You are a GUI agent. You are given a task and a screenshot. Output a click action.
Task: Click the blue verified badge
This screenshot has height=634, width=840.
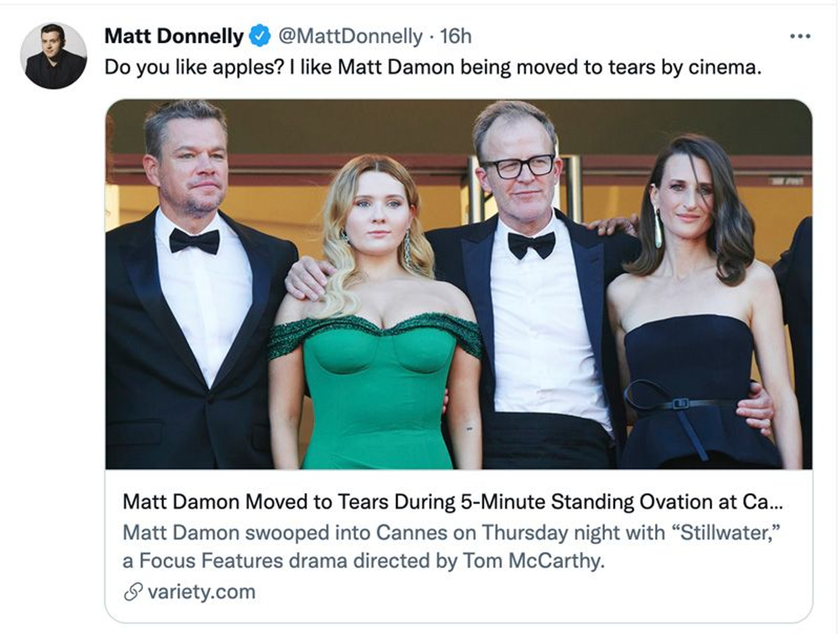(x=260, y=36)
